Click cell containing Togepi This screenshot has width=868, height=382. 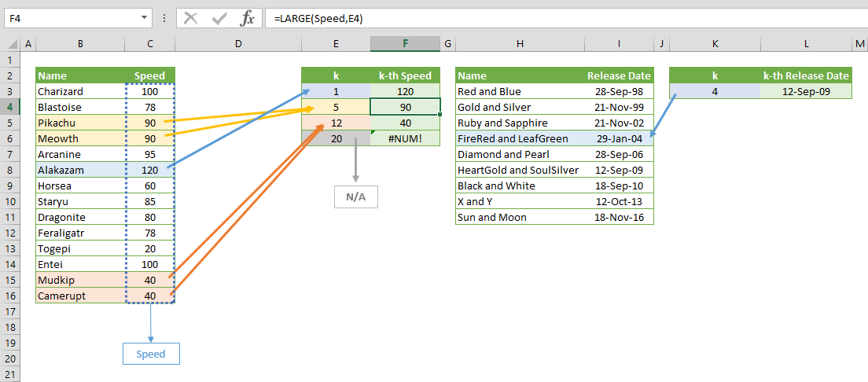tap(81, 248)
